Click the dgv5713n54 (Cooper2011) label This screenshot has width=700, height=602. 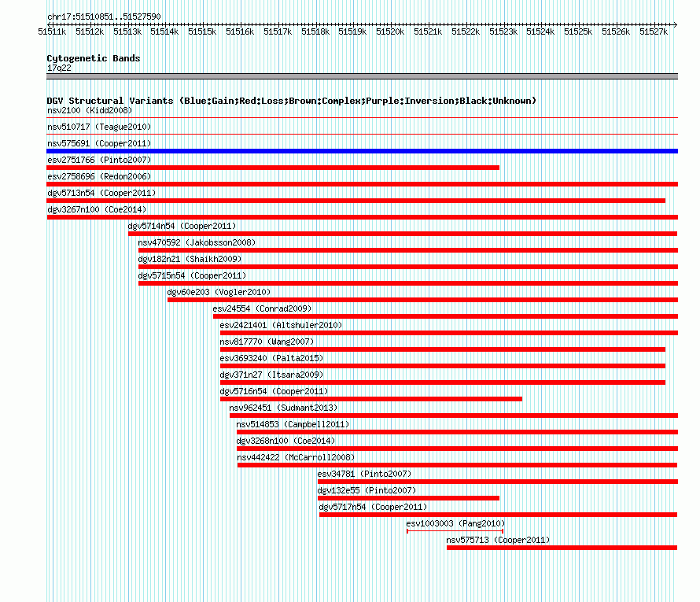(101, 193)
